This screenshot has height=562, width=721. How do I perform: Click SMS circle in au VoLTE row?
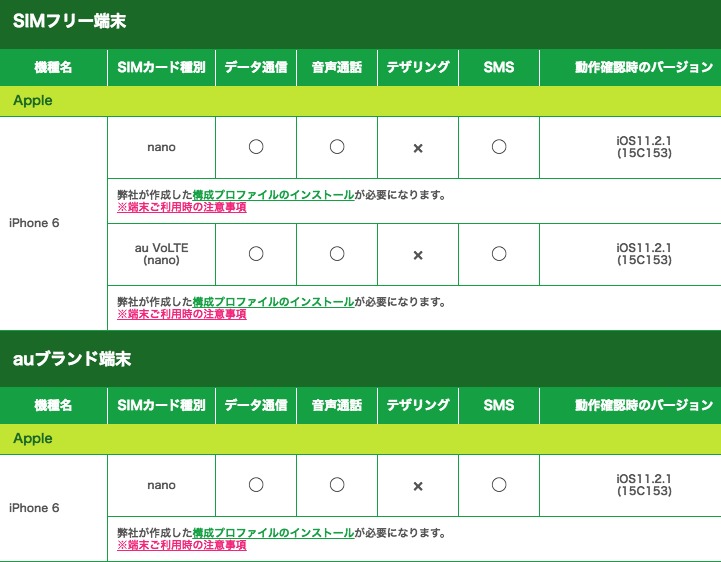click(x=499, y=254)
